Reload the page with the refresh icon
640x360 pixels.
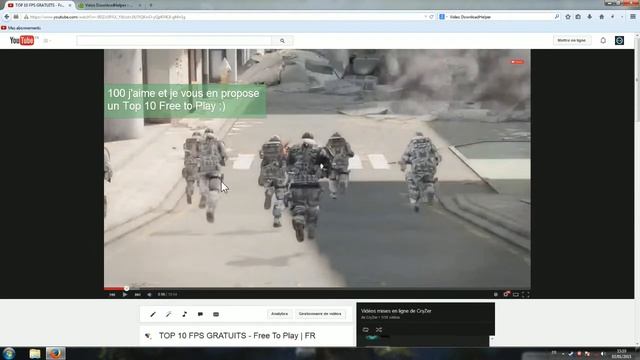click(x=431, y=17)
